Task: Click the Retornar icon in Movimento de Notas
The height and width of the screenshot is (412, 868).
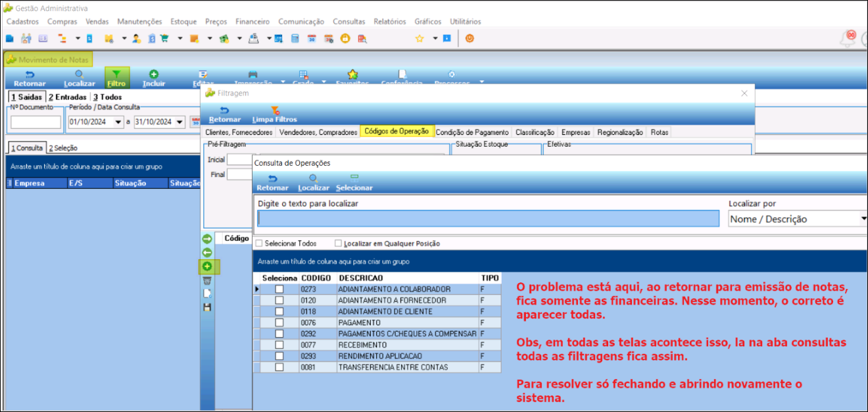Action: [x=30, y=74]
